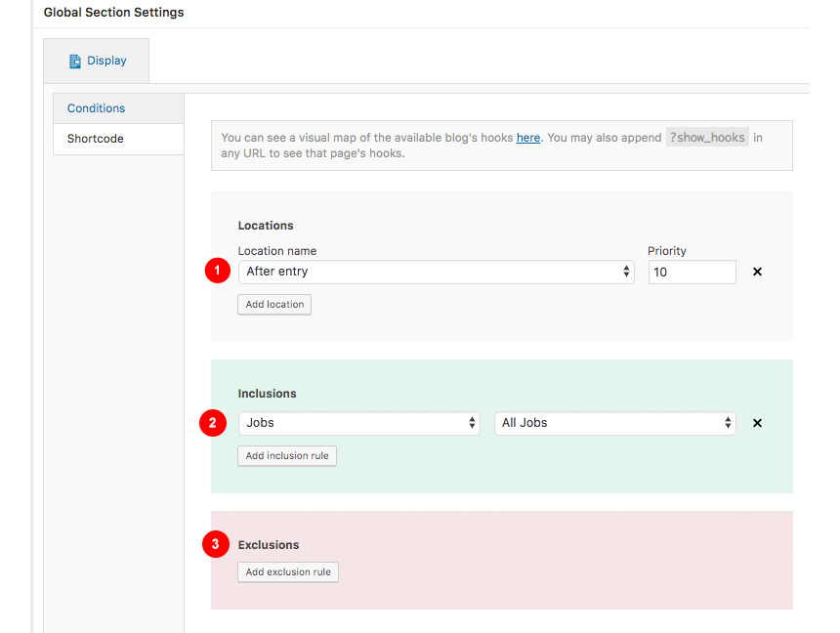
Task: Open the Location name dropdown
Action: coord(436,272)
